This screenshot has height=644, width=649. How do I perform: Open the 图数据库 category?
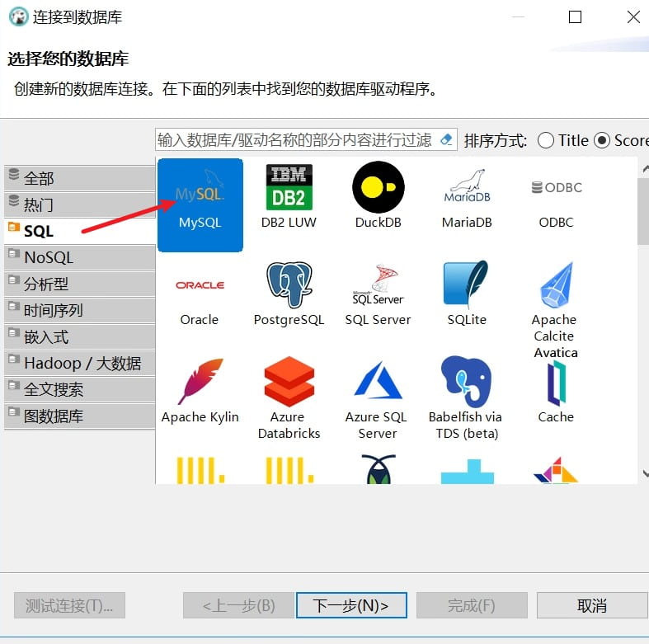pos(80,416)
